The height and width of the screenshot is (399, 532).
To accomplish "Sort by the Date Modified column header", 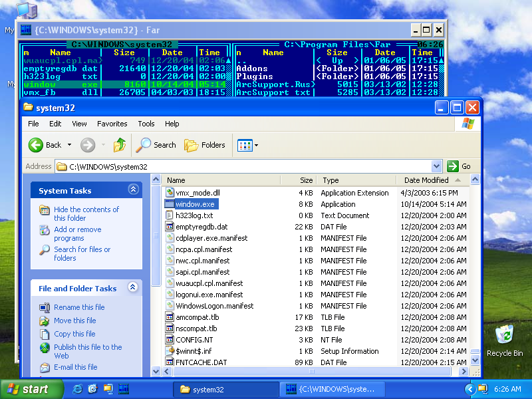I will point(433,180).
